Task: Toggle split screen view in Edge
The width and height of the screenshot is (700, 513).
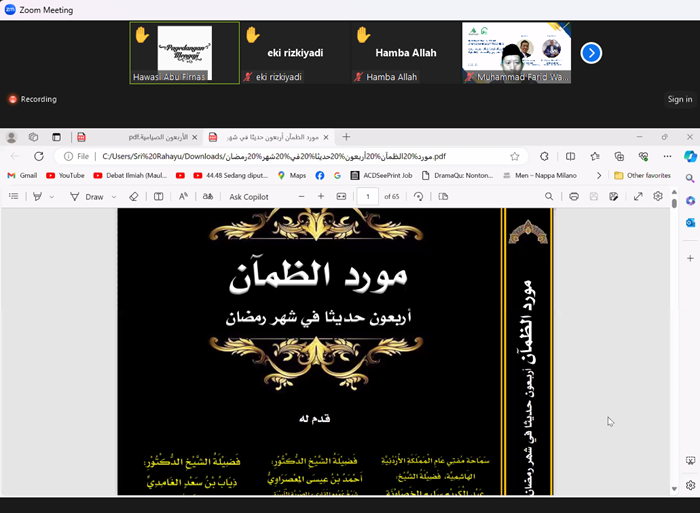Action: coord(570,156)
